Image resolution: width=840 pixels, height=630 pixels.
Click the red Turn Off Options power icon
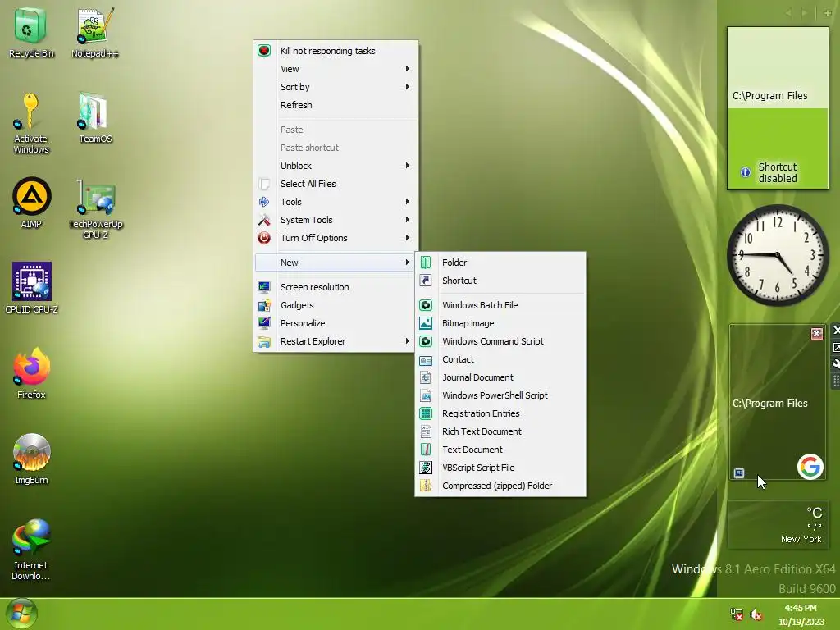264,238
